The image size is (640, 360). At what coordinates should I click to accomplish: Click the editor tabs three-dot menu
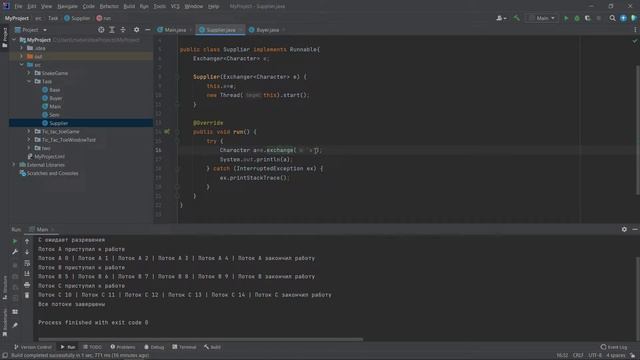click(635, 30)
